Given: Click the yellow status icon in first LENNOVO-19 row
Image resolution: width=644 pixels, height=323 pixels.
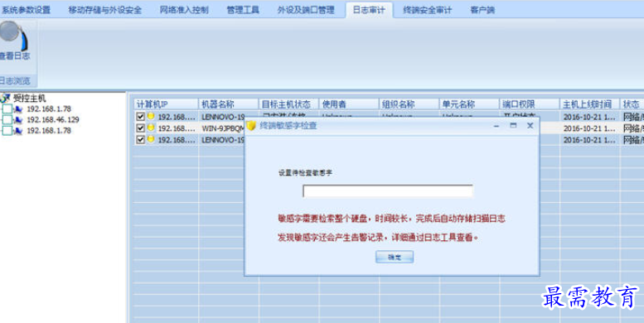Looking at the screenshot, I should coord(151,116).
